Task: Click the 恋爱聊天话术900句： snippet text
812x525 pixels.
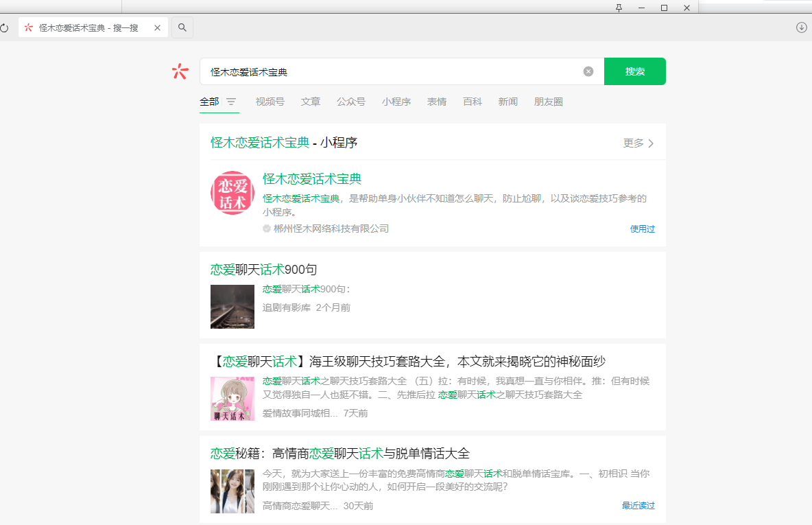Action: [x=307, y=289]
